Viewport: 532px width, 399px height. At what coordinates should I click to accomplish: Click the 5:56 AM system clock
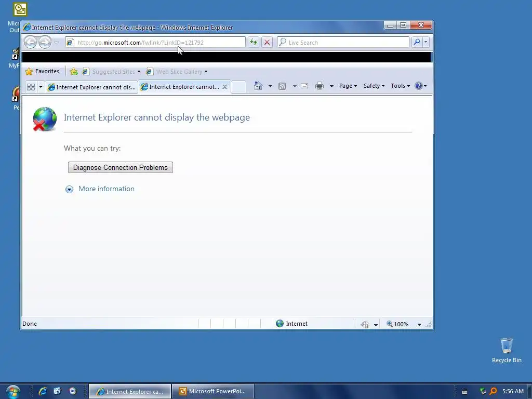(x=513, y=391)
